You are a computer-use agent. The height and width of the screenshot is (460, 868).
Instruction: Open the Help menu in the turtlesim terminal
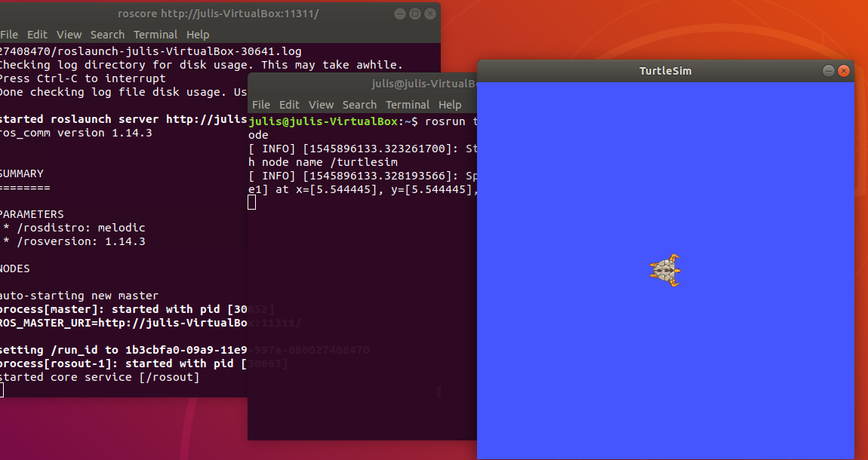[451, 104]
